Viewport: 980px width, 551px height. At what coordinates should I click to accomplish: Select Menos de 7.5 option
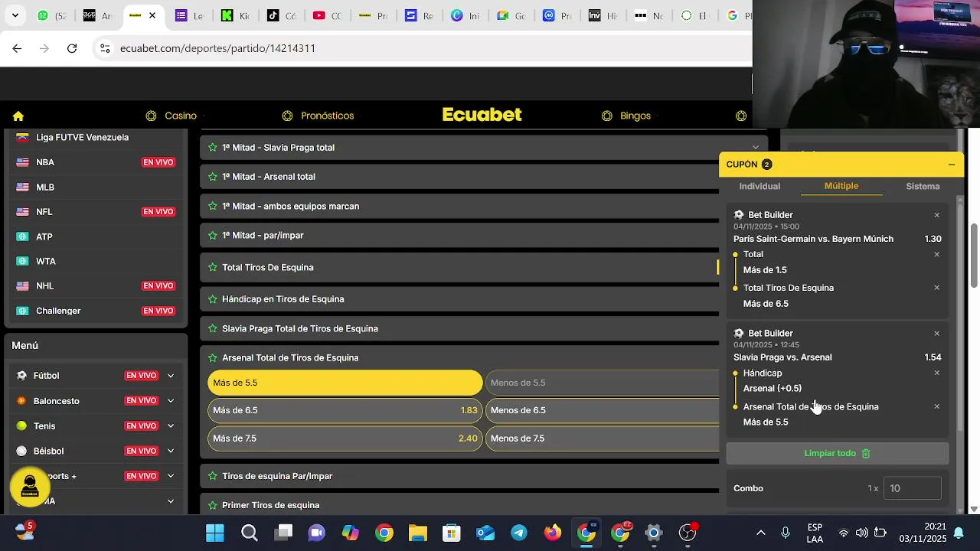pos(603,439)
